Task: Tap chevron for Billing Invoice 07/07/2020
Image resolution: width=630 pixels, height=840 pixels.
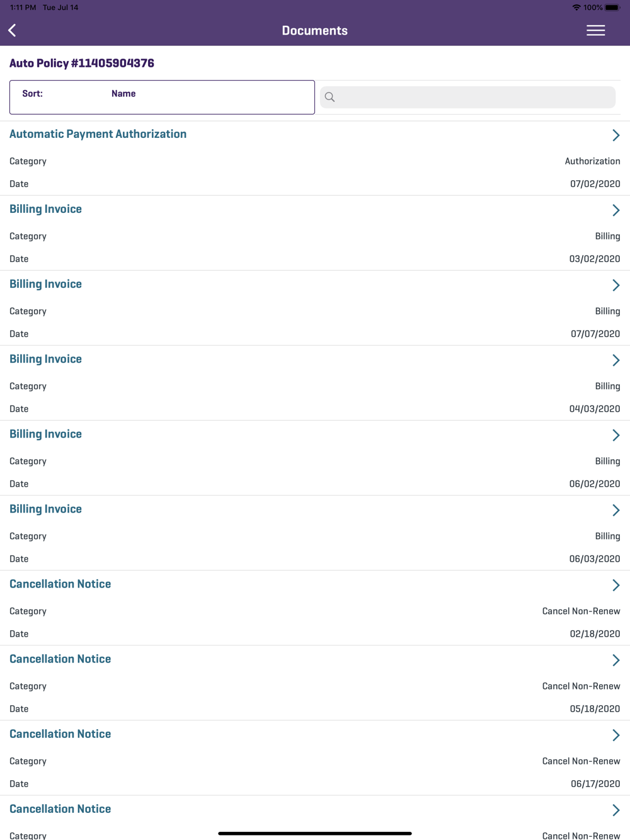Action: (x=616, y=285)
